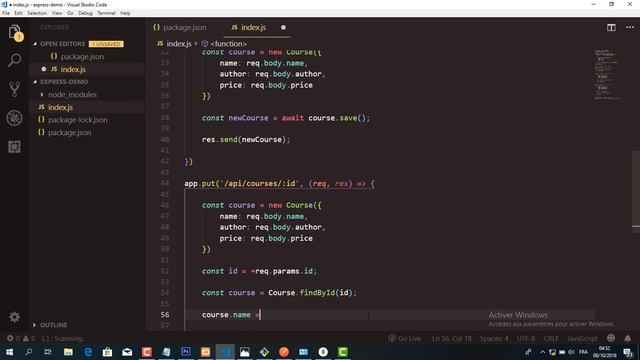The width and height of the screenshot is (640, 360).
Task: Open the Go menu
Action: [x=70, y=13]
